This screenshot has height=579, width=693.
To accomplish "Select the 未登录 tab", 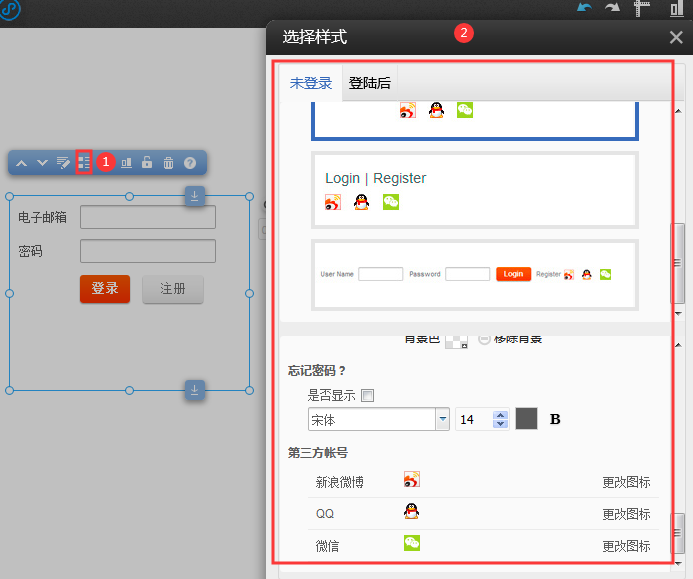I will [x=311, y=83].
